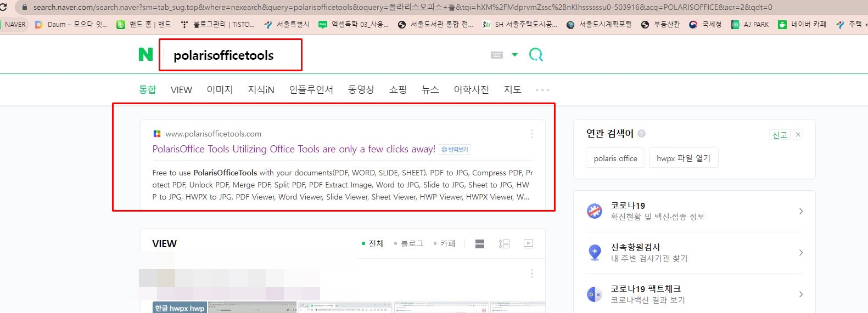Open the Daum bookmark
868x313 pixels.
pos(71,25)
